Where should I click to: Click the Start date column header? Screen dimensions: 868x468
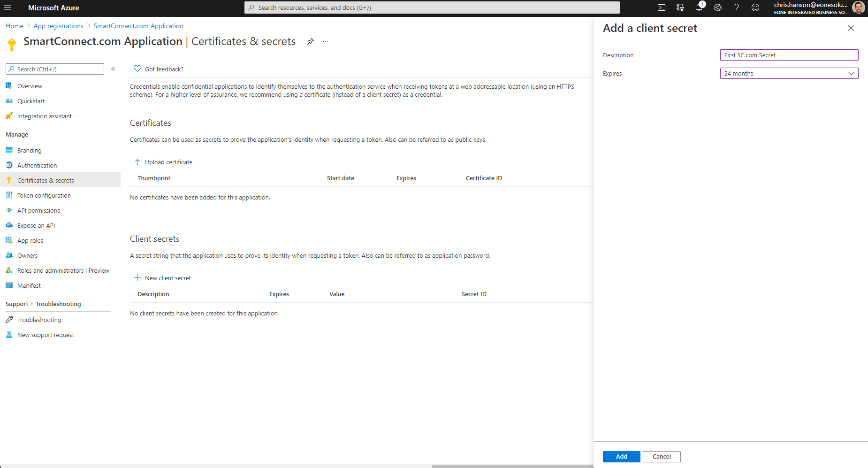click(x=341, y=178)
